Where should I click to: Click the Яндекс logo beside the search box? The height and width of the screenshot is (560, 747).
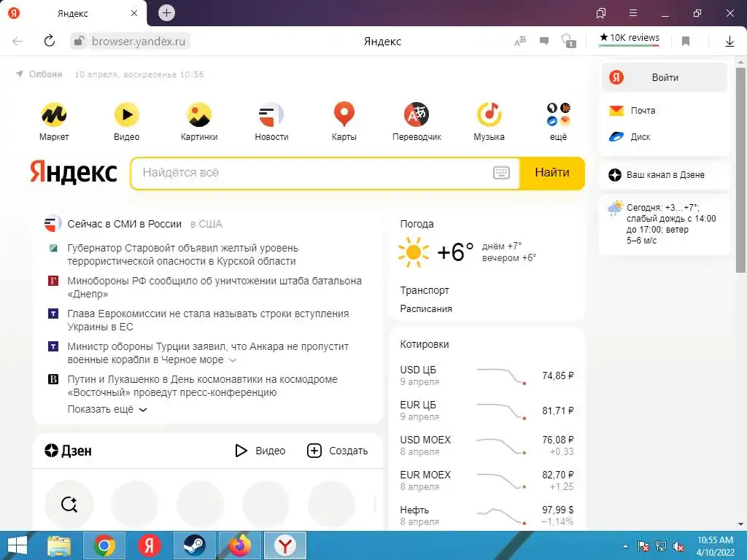[x=74, y=172]
